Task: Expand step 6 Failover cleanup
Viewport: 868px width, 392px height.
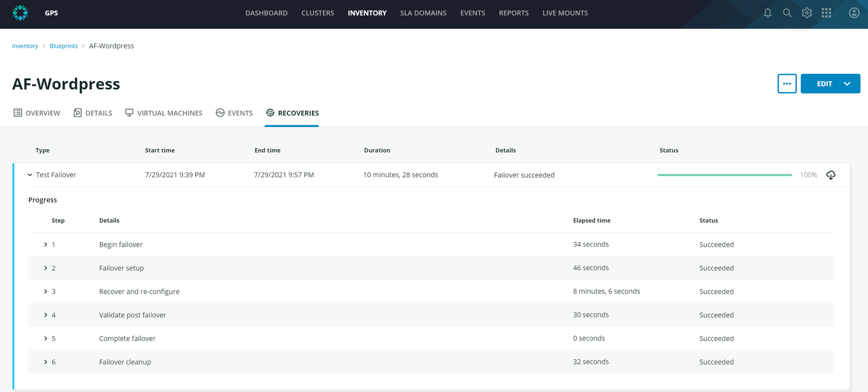Action: (46, 362)
